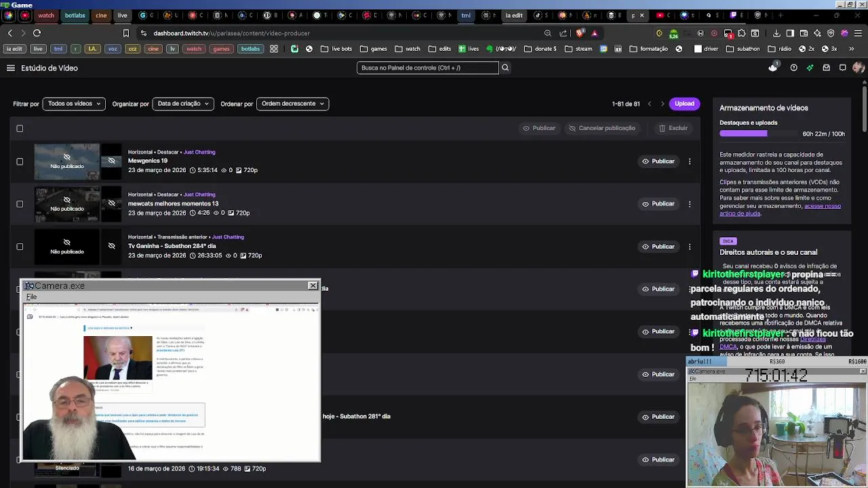868x488 pixels.
Task: Click the mewcats melhores momentos 13 title
Action: point(173,203)
